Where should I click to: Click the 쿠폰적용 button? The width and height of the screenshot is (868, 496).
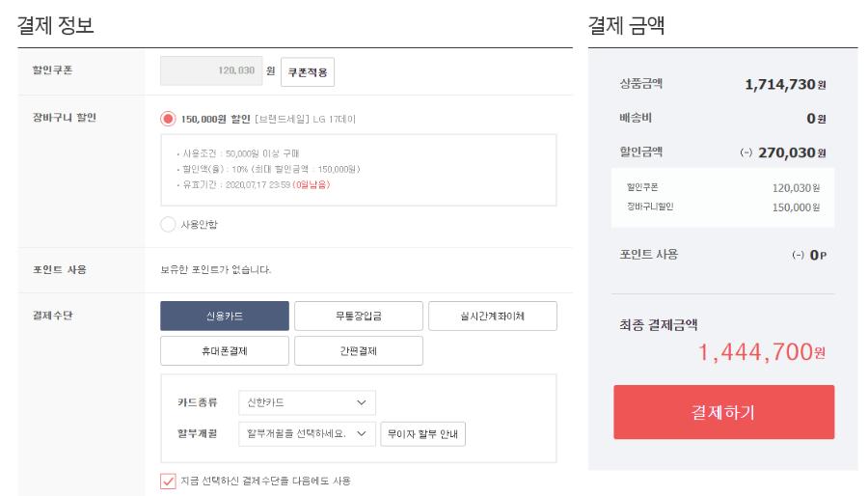pyautogui.click(x=308, y=72)
